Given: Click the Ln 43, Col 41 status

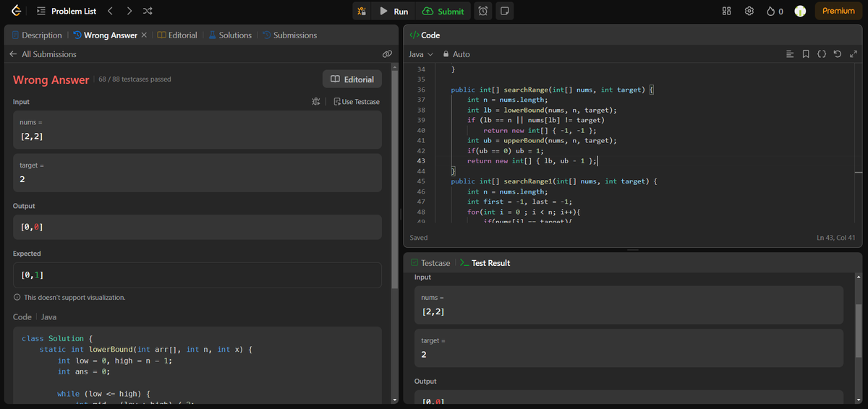Looking at the screenshot, I should [x=836, y=238].
